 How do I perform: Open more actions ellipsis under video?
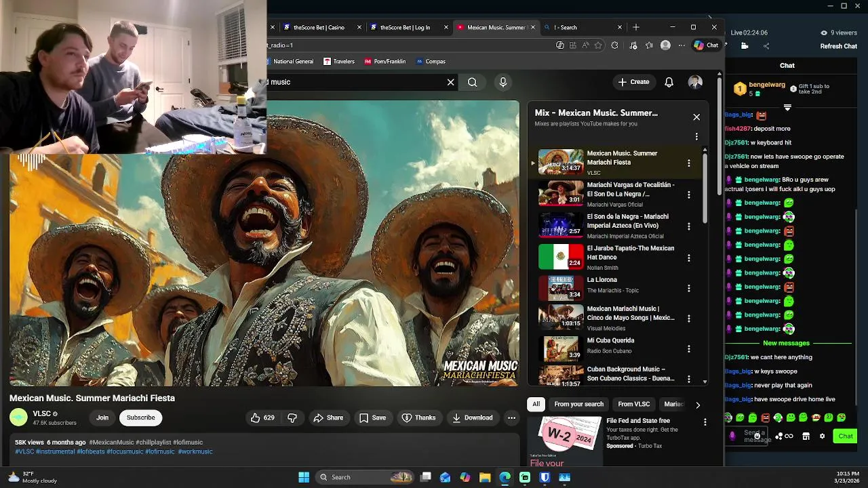[x=511, y=418]
